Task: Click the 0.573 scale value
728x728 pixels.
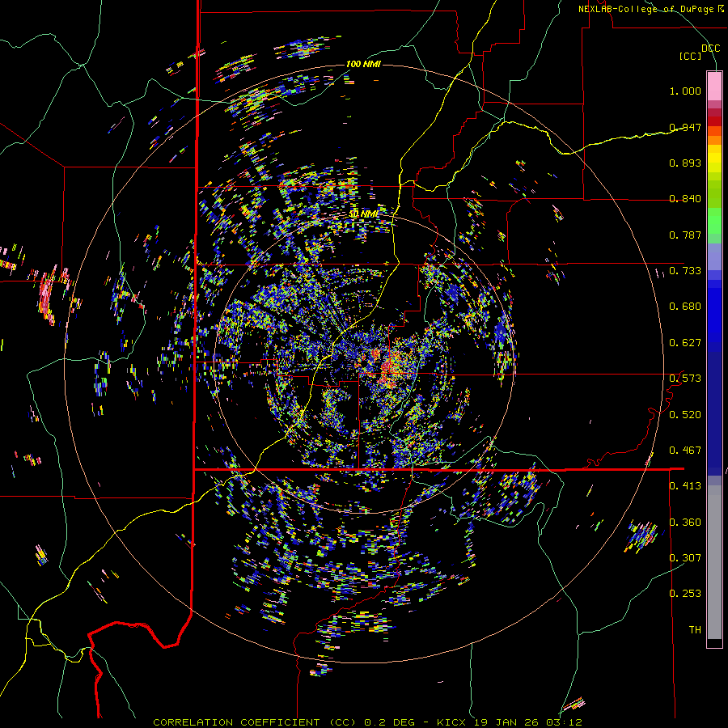Action: [x=685, y=379]
